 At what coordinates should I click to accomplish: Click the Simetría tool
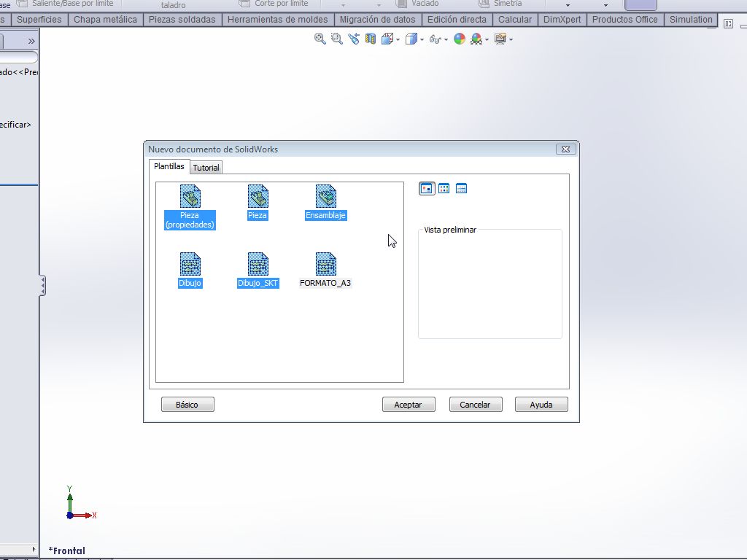[500, 4]
